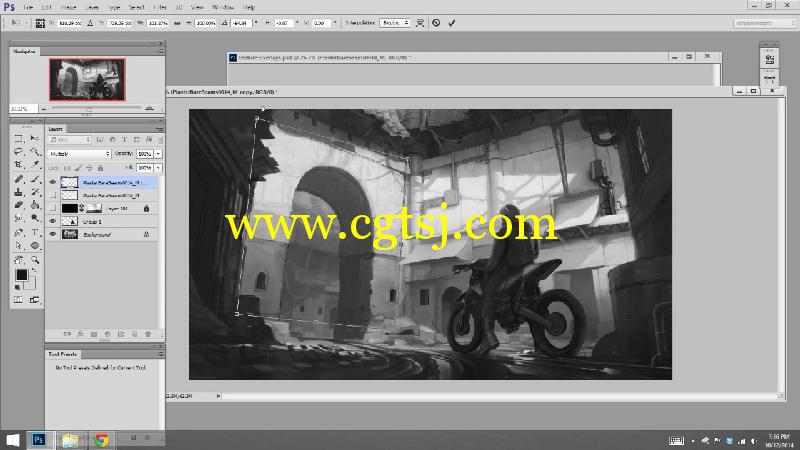Select the Brush tool
This screenshot has height=450, width=800.
(35, 179)
